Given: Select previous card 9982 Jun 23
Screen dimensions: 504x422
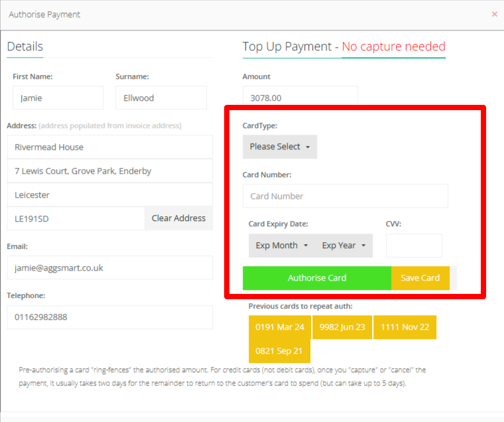Looking at the screenshot, I should click(342, 327).
